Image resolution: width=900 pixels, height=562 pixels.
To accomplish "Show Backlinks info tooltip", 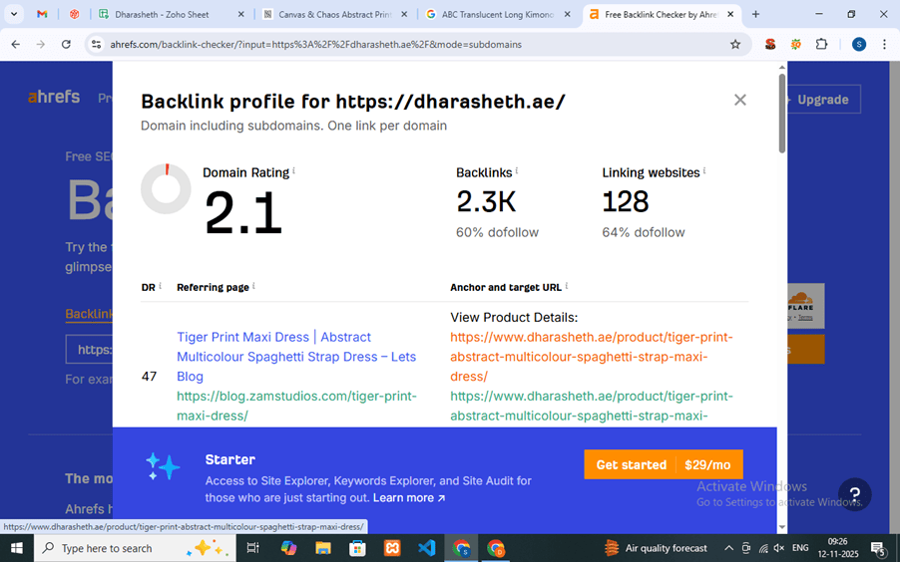I will 517,170.
